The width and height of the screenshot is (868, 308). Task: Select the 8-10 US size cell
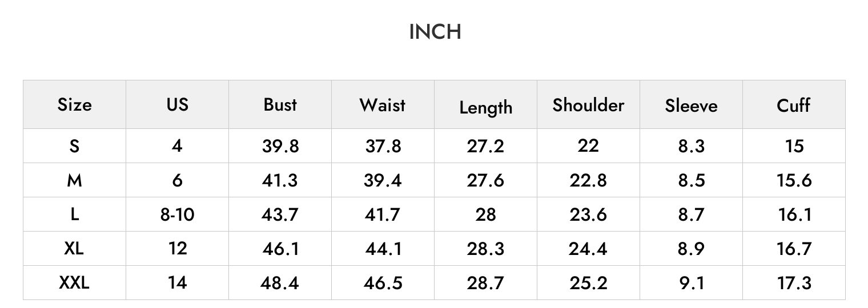coord(177,214)
